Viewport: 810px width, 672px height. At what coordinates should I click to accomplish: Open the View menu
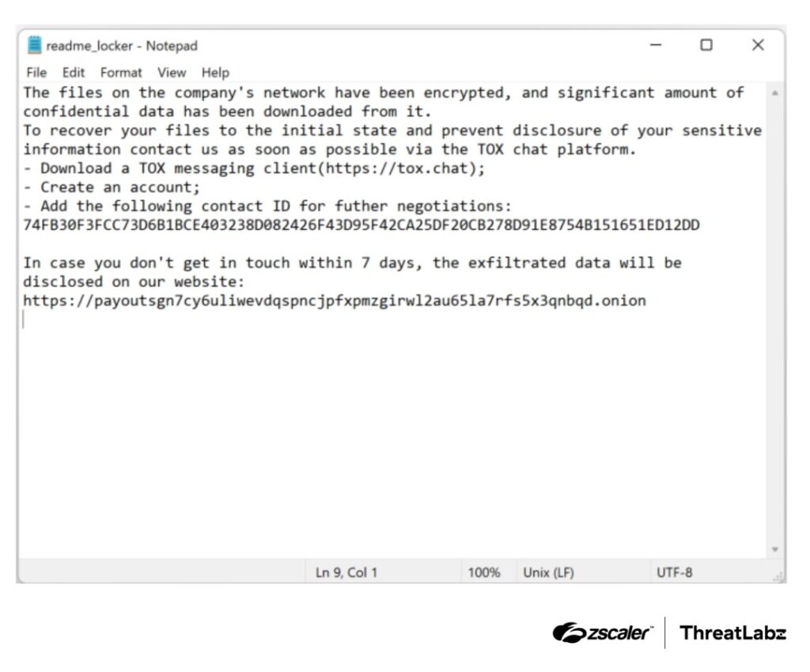tap(172, 73)
